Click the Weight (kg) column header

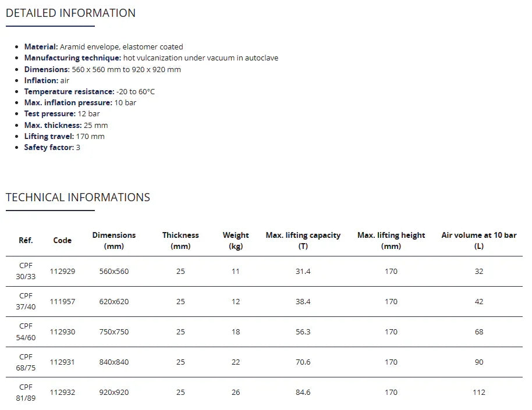[235, 240]
